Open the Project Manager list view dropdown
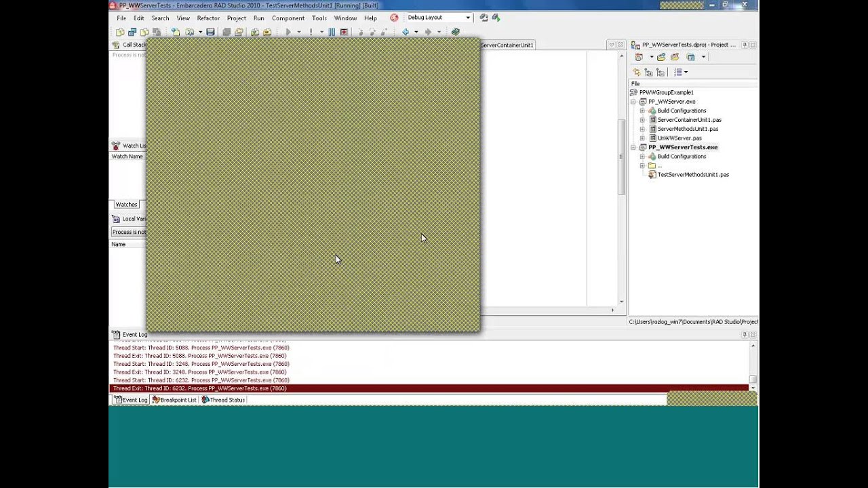The width and height of the screenshot is (868, 488). 686,72
